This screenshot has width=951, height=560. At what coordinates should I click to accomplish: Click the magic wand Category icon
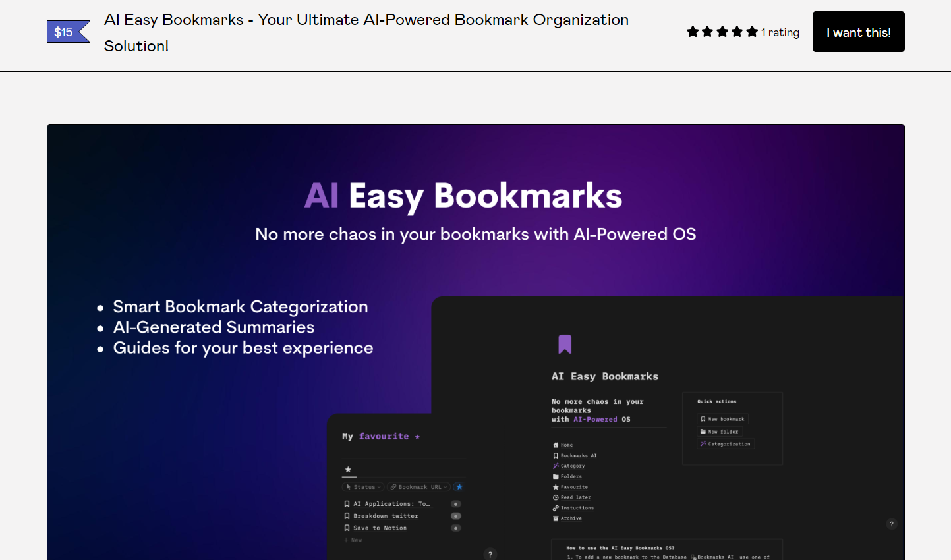click(556, 466)
